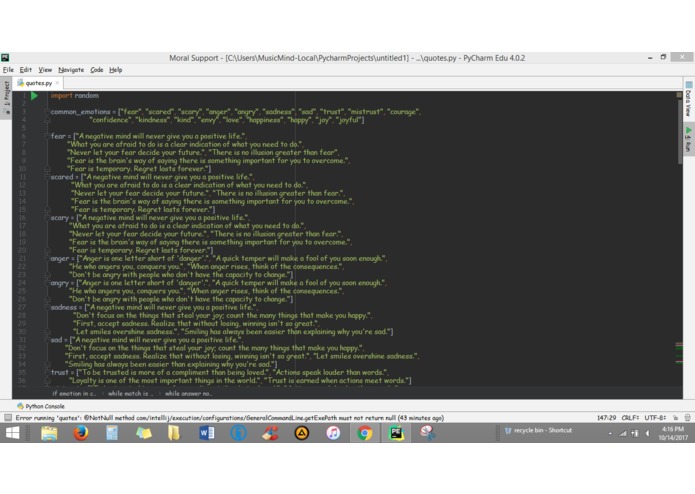Image resolution: width=695 pixels, height=494 pixels.
Task: Place cursor on 'import random' line
Action: pyautogui.click(x=74, y=95)
